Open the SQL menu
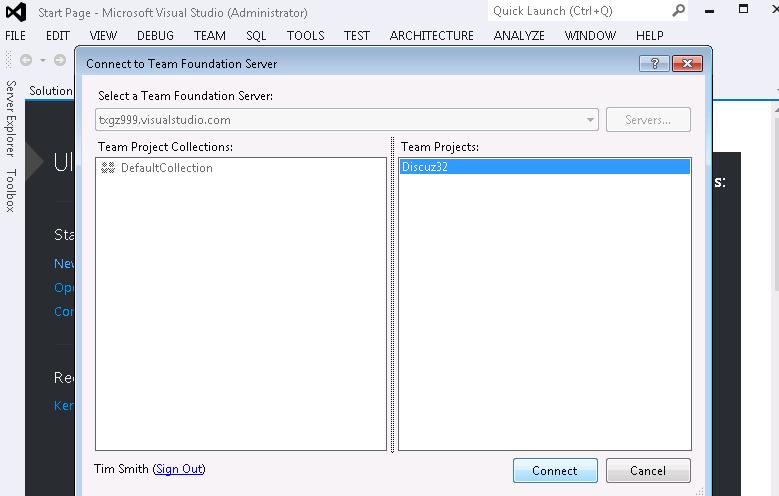Image resolution: width=779 pixels, height=496 pixels. [256, 36]
